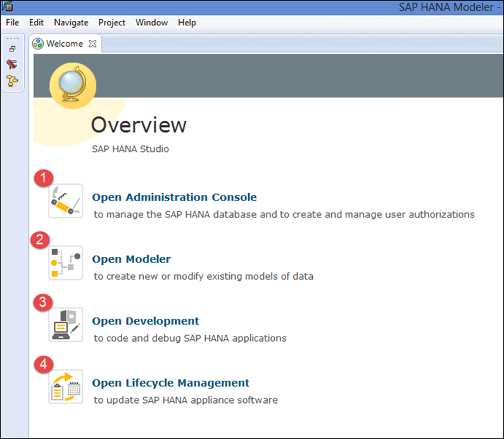Viewport: 504px width, 439px height.
Task: Open the Project menu
Action: pos(112,23)
